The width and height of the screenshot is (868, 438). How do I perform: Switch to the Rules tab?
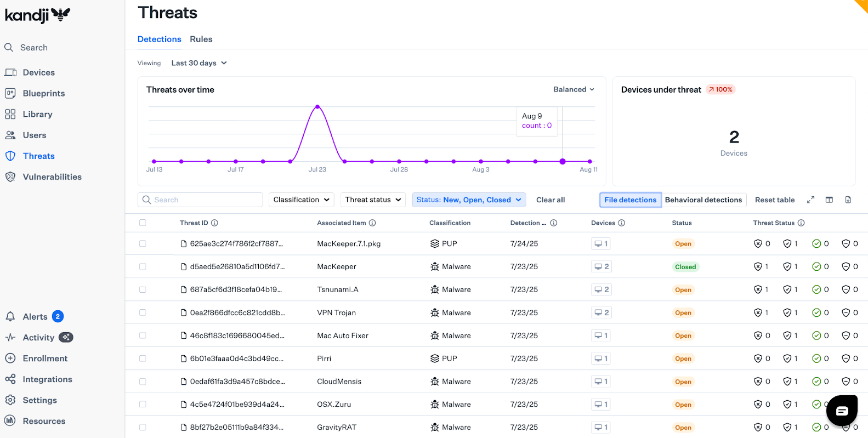tap(201, 39)
